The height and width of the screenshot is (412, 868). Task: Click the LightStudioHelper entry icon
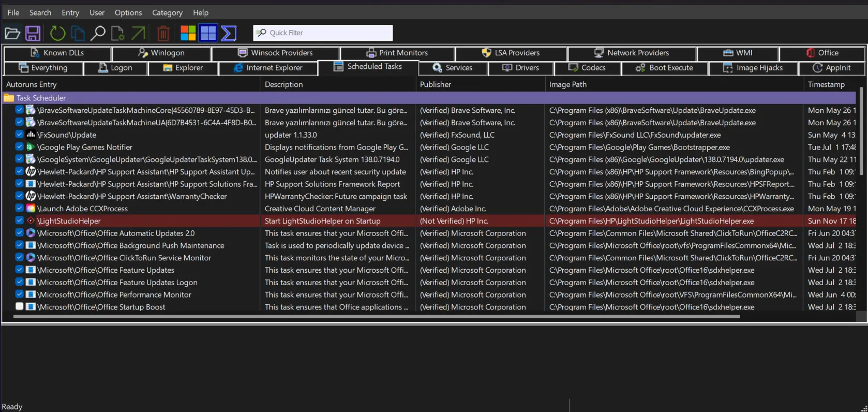click(x=31, y=220)
